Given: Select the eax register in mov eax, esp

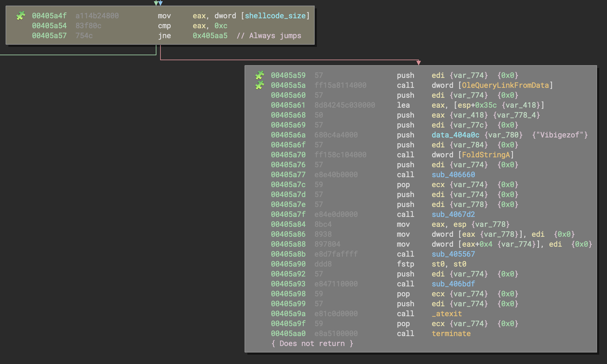Looking at the screenshot, I should (438, 224).
